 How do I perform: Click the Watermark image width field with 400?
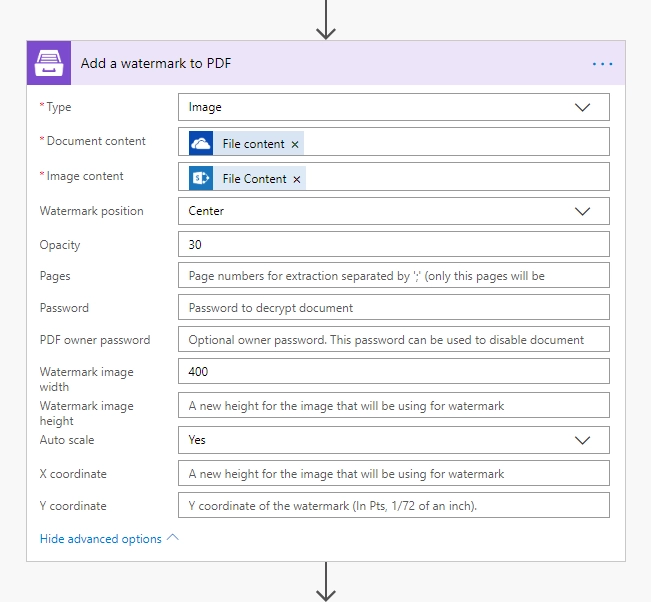click(394, 371)
